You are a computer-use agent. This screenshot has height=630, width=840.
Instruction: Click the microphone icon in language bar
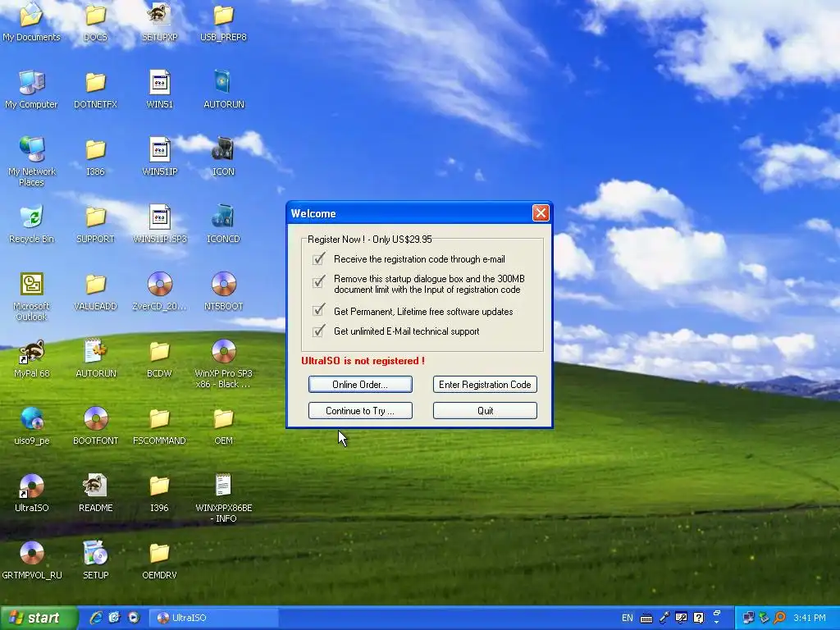[664, 618]
